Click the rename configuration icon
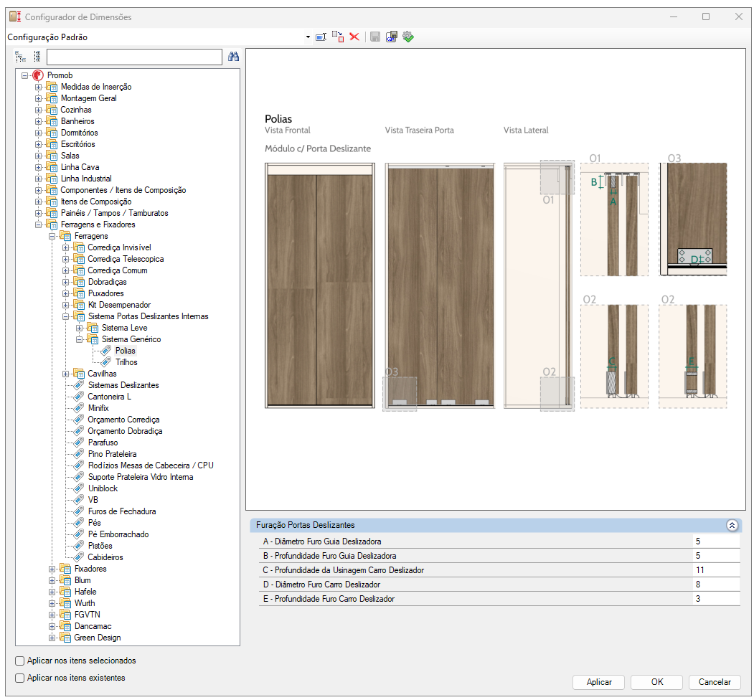The height and width of the screenshot is (700, 754). coord(321,37)
